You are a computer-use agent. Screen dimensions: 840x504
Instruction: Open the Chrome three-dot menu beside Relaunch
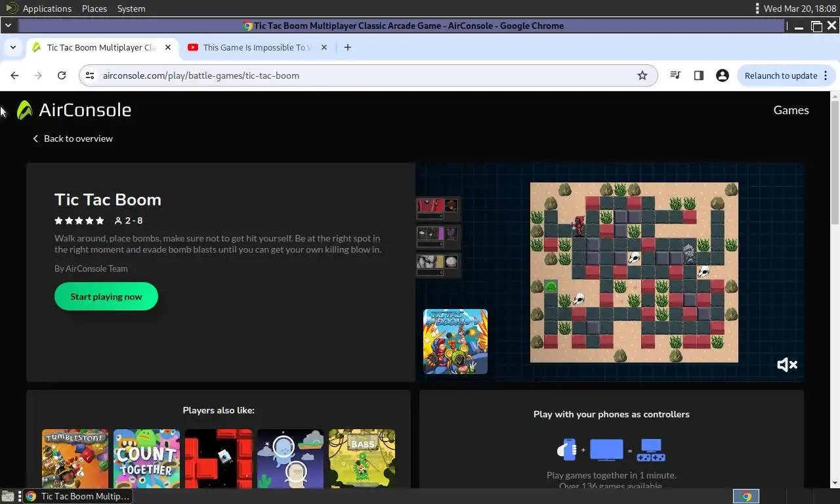coord(826,75)
